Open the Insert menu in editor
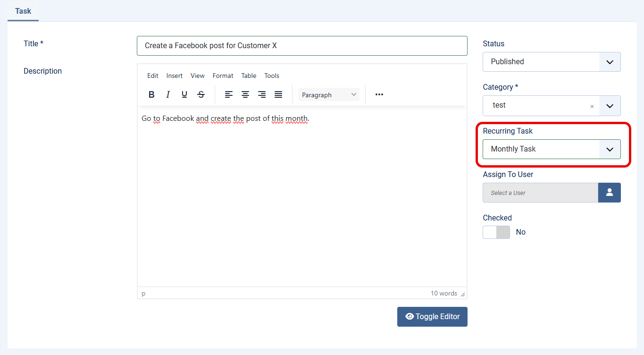The image size is (644, 355). 175,76
